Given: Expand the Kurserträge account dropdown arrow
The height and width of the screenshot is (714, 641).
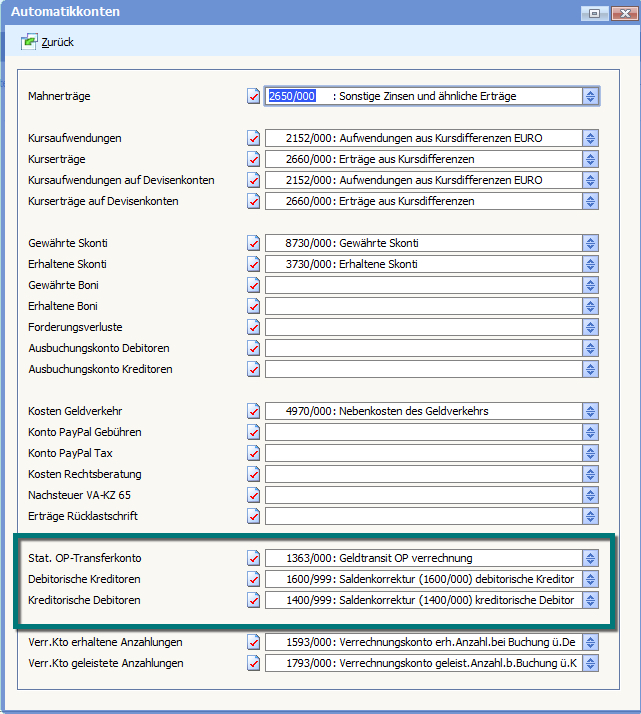Looking at the screenshot, I should (x=591, y=159).
